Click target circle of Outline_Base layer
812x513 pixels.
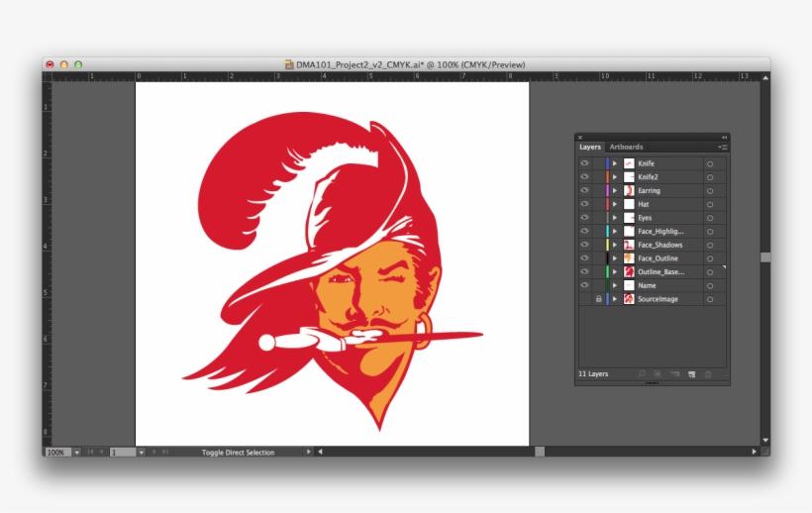[710, 272]
